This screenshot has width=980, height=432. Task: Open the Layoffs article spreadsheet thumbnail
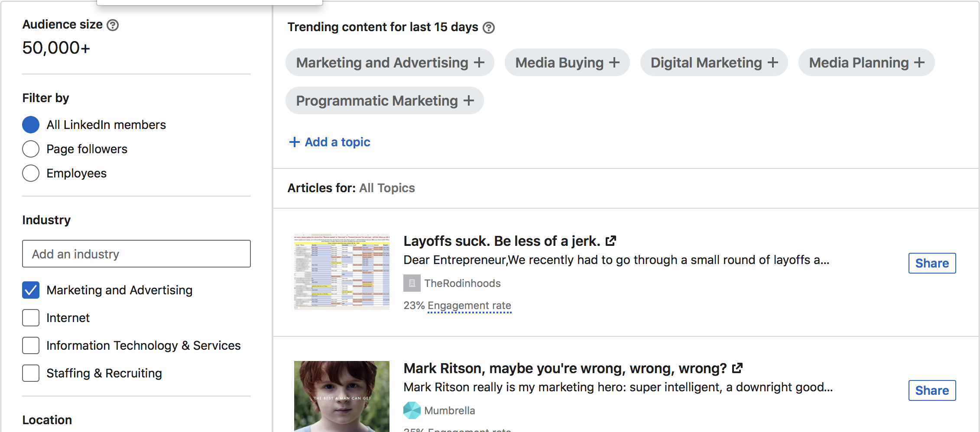(x=341, y=271)
